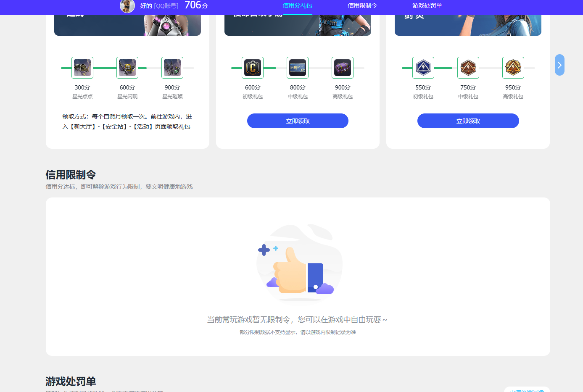
Task: Click the third card's game banner image
Action: 468,25
